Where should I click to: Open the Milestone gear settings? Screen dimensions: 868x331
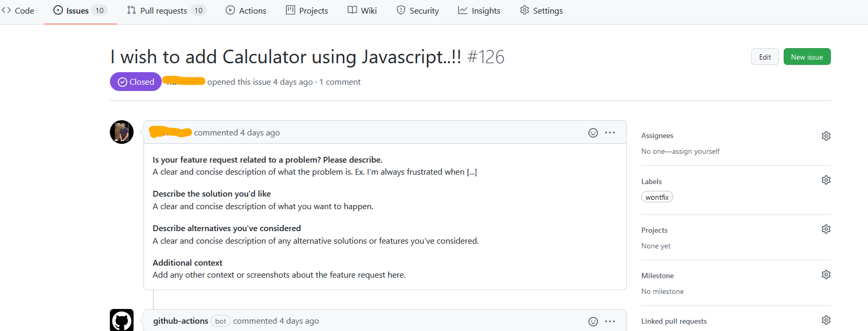[x=826, y=275]
